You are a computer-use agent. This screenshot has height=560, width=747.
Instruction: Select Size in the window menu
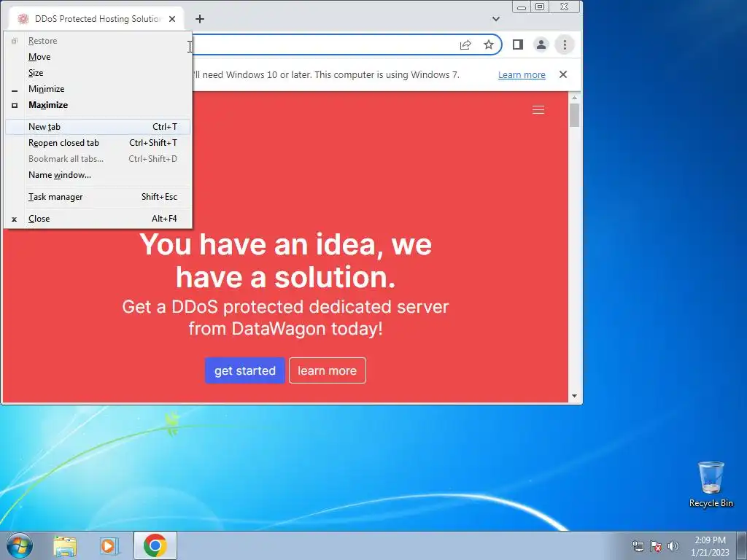pyautogui.click(x=98, y=73)
